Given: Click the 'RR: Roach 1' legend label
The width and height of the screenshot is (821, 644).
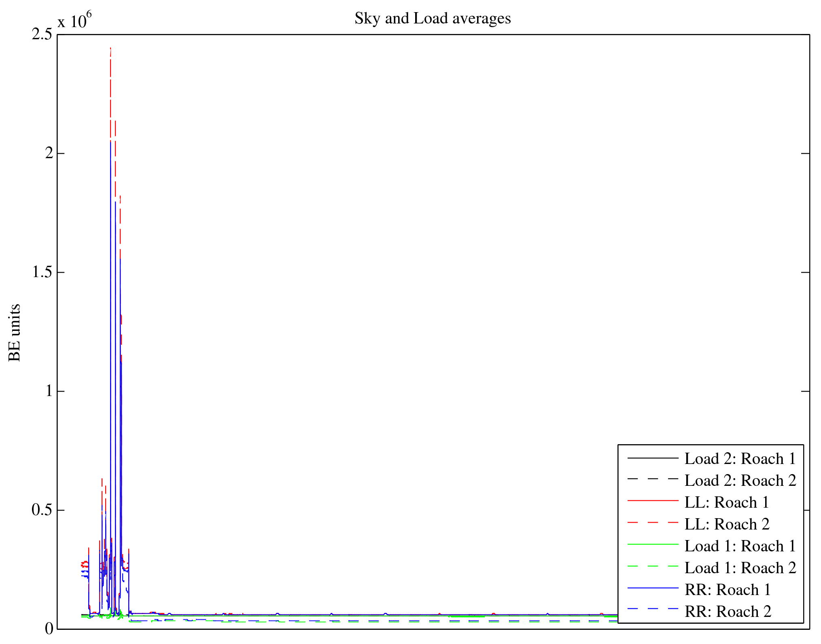Looking at the screenshot, I should 727,590.
